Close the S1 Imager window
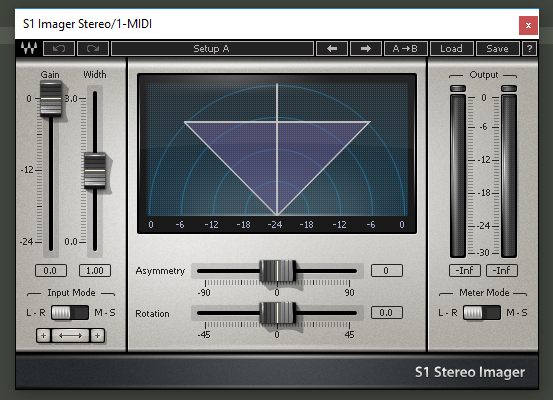Screen dimensions: 553x400 pyautogui.click(x=528, y=25)
